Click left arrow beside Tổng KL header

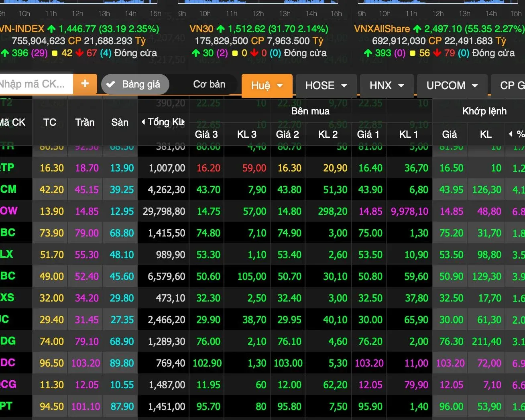click(143, 122)
